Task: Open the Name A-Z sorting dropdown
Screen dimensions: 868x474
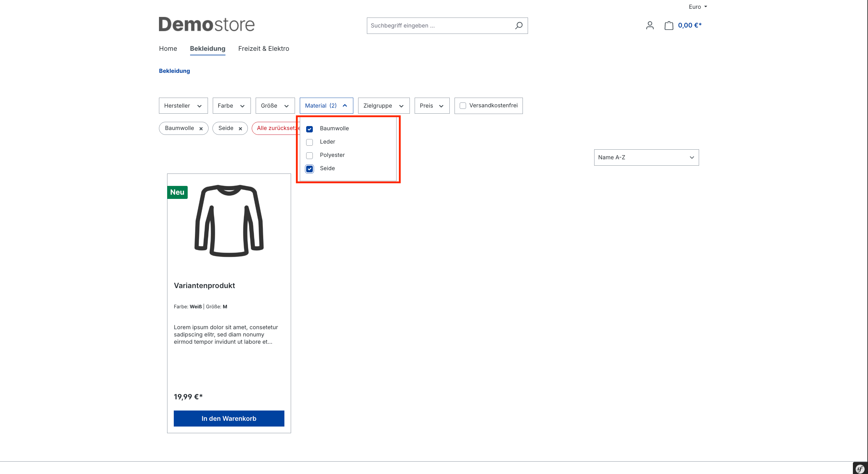Action: pos(646,157)
